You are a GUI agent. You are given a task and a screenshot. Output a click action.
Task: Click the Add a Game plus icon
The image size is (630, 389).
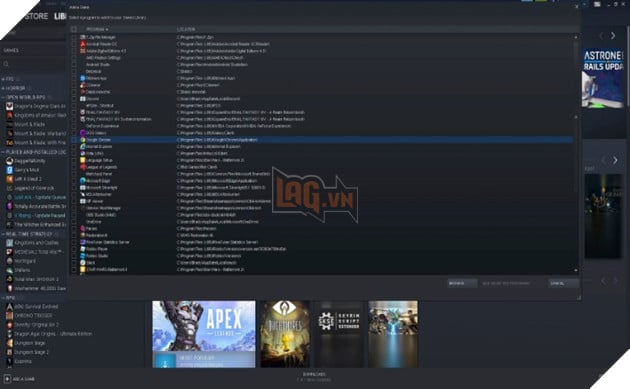[x=7, y=379]
